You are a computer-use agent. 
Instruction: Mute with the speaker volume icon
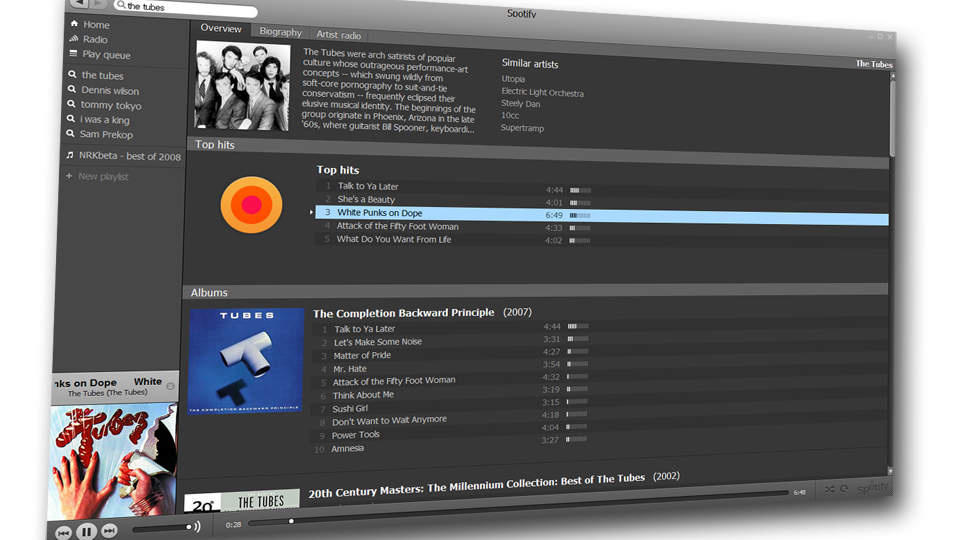pyautogui.click(x=197, y=526)
